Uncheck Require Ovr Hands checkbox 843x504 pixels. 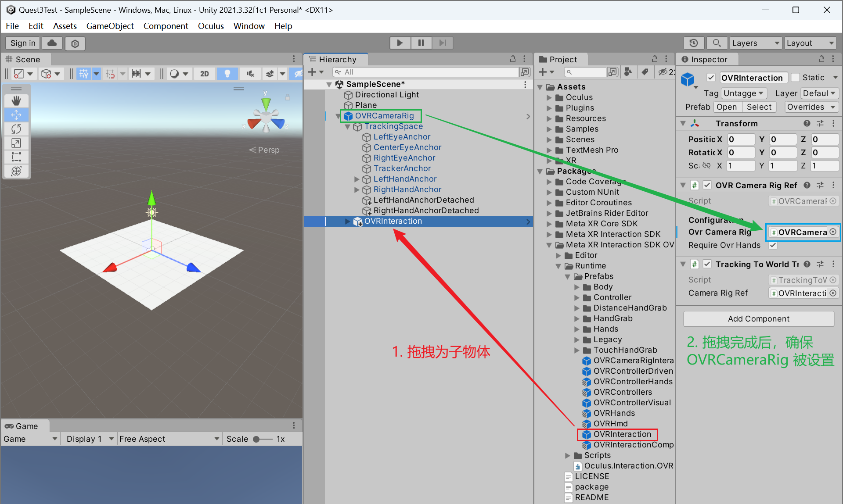coord(773,245)
